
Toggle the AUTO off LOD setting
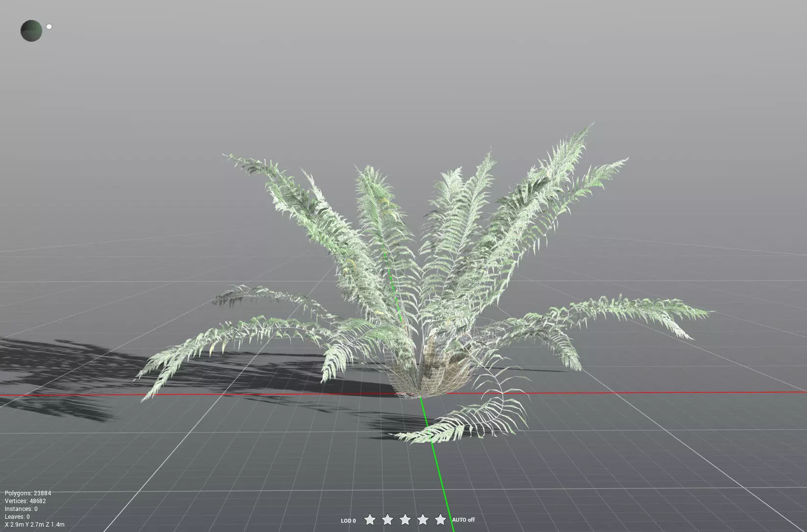(x=463, y=520)
